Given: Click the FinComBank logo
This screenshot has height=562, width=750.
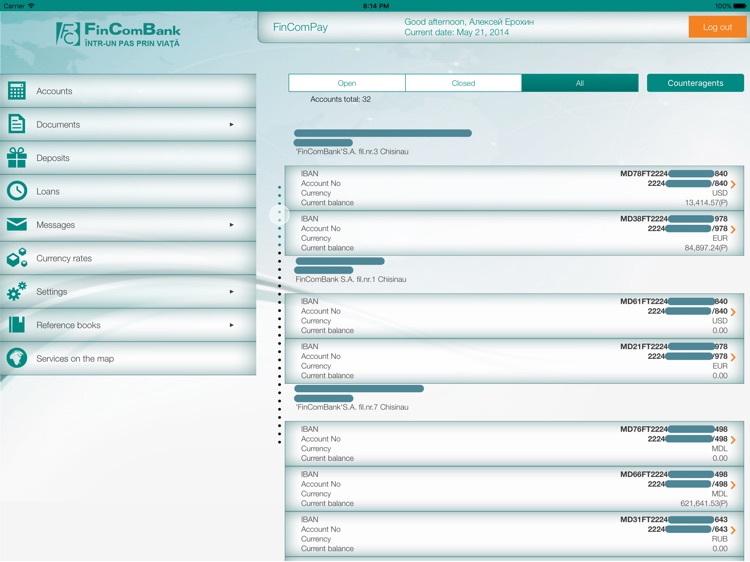Looking at the screenshot, I should 118,34.
